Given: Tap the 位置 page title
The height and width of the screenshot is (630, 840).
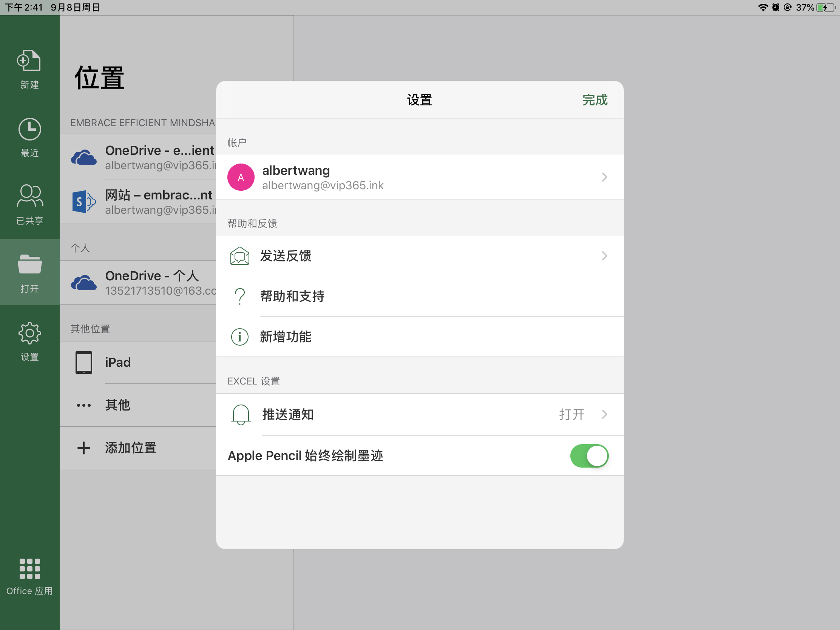Looking at the screenshot, I should tap(99, 77).
